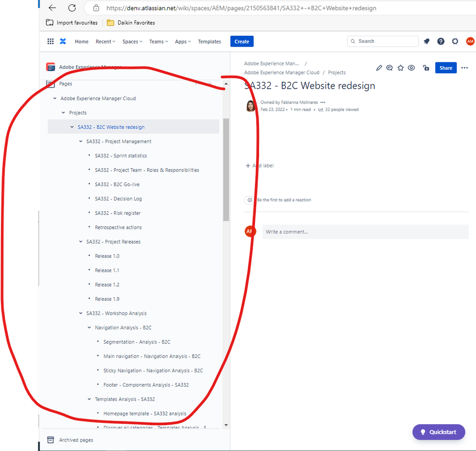Open page restrictions lock icon
The height and width of the screenshot is (451, 476).
click(x=426, y=68)
